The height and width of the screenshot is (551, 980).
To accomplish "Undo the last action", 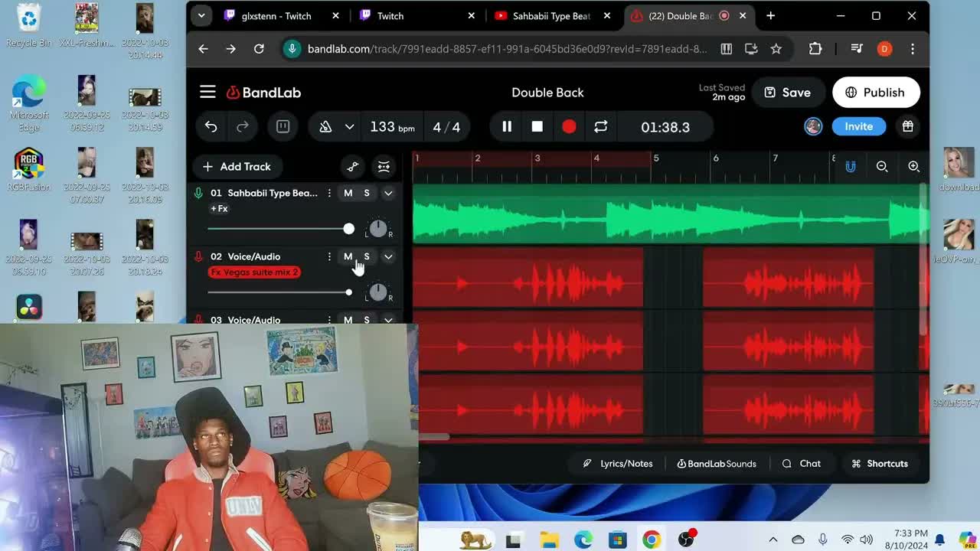I will coord(211,127).
